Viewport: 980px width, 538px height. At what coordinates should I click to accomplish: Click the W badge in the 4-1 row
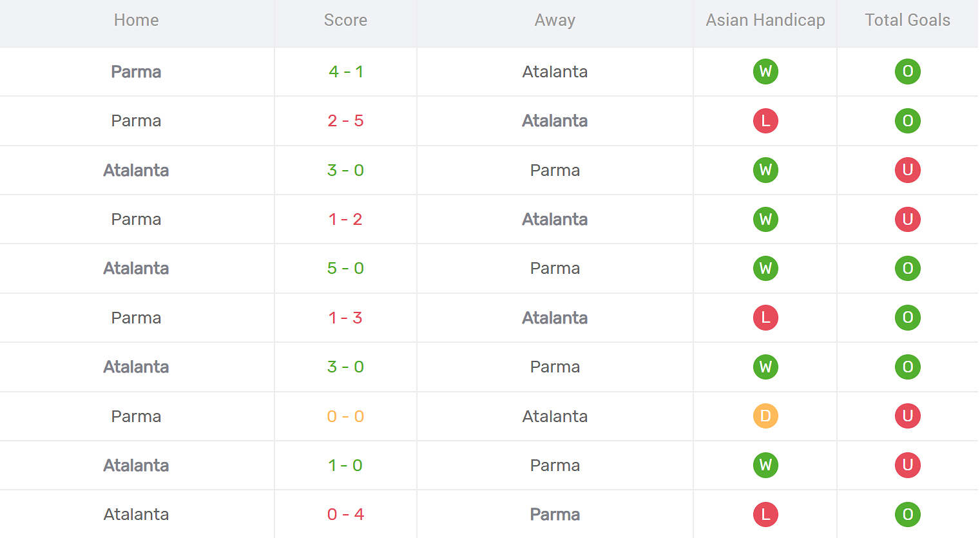click(x=765, y=72)
